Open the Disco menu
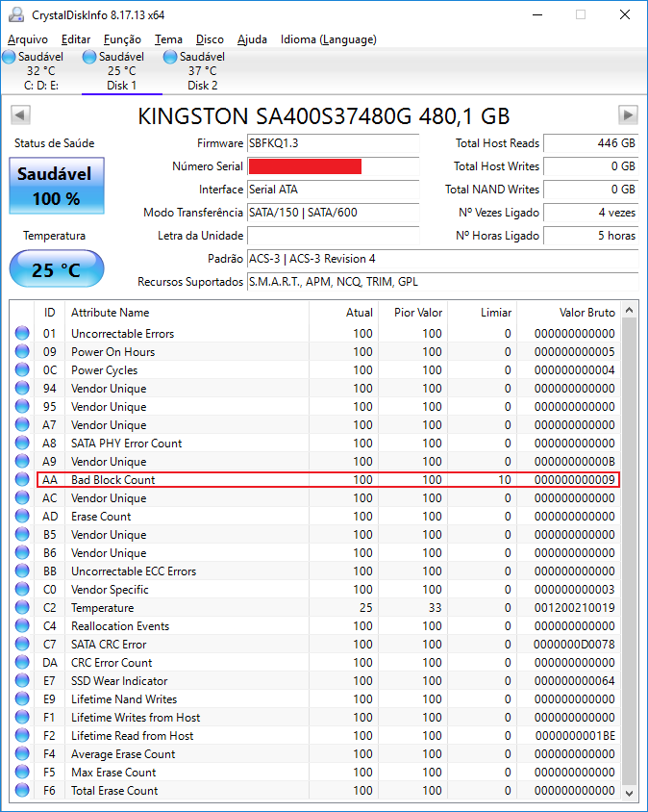The height and width of the screenshot is (812, 648). coord(210,39)
